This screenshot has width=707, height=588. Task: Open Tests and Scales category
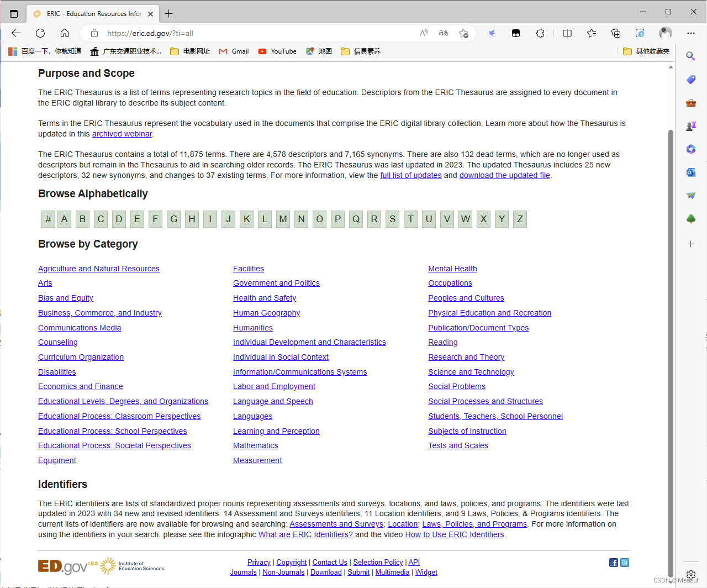pos(458,445)
